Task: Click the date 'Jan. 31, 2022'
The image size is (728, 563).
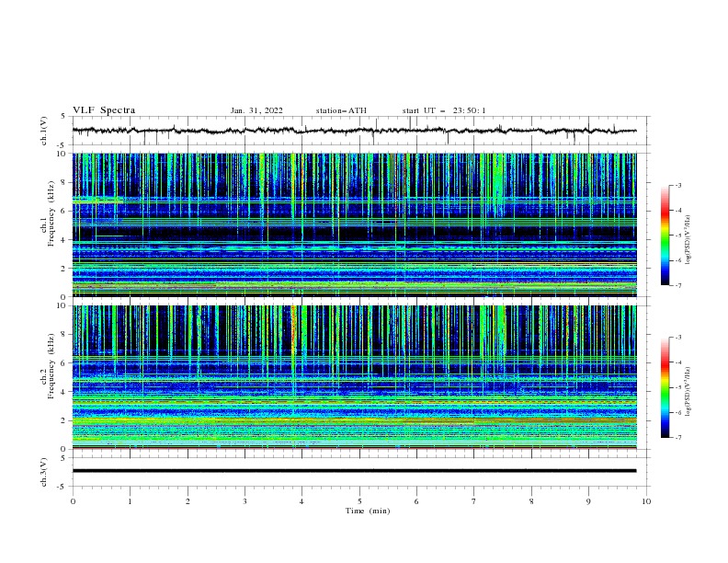Action: [x=256, y=110]
